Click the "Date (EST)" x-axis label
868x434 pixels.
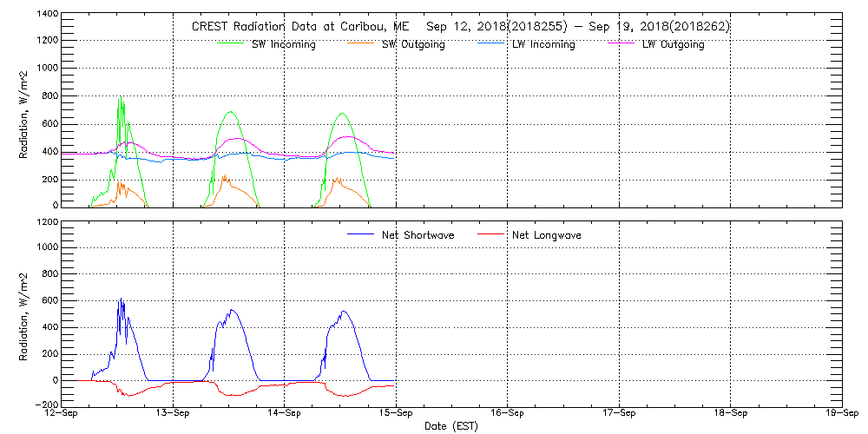point(453,426)
